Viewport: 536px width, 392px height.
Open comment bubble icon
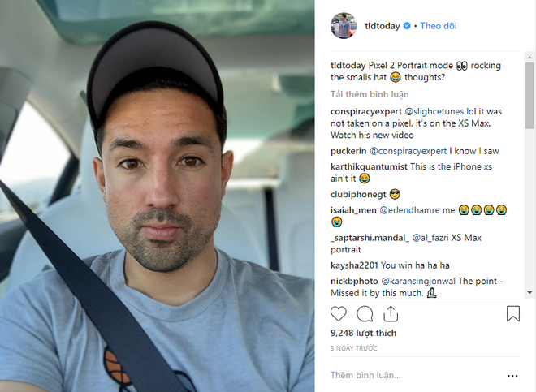pyautogui.click(x=365, y=314)
